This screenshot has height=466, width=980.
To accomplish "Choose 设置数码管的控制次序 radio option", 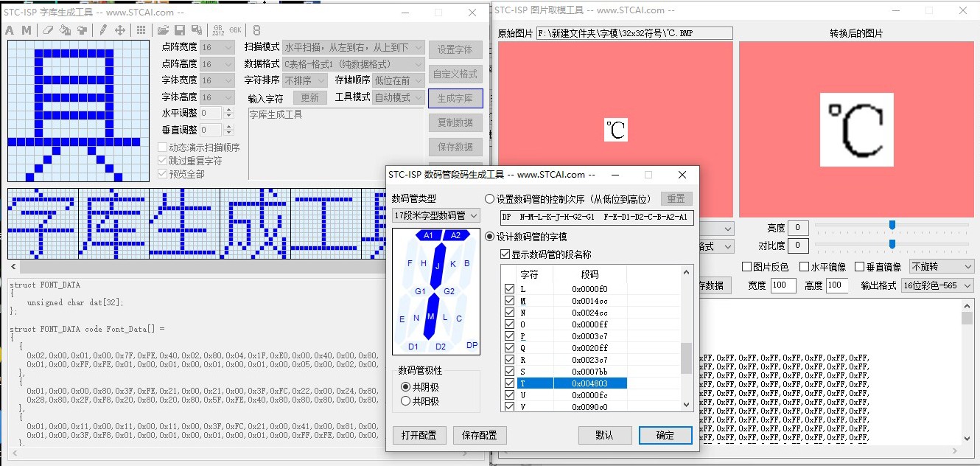I will (490, 198).
